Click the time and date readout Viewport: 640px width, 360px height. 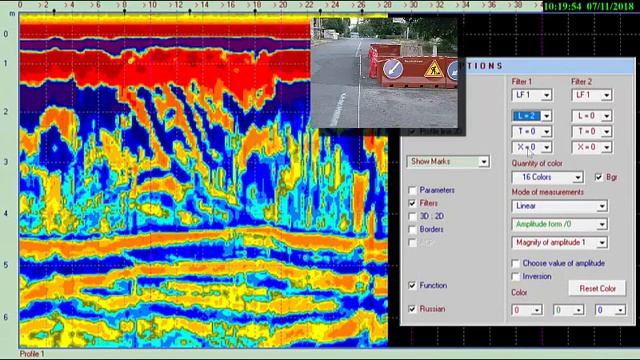[x=589, y=7]
